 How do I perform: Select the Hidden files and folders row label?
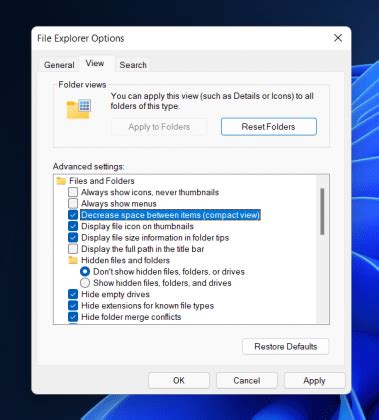click(x=125, y=260)
